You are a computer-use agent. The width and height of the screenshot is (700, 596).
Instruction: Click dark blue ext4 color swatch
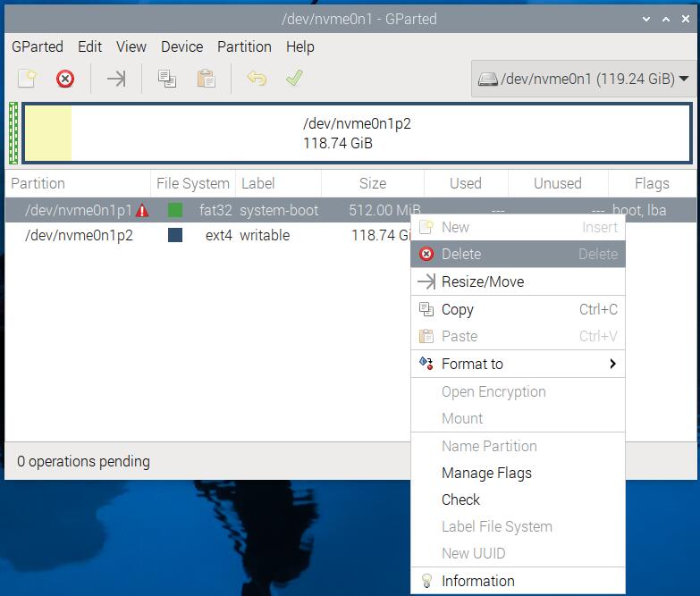pyautogui.click(x=175, y=235)
